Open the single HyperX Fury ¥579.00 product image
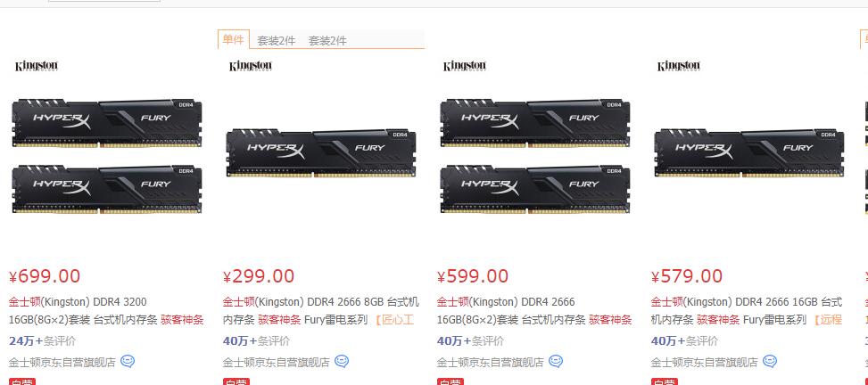868x385 pixels. point(749,152)
